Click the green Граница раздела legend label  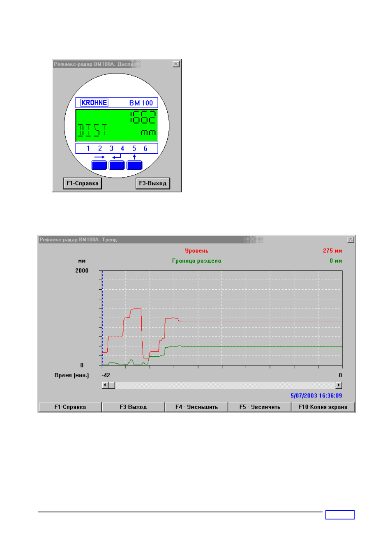tap(196, 261)
